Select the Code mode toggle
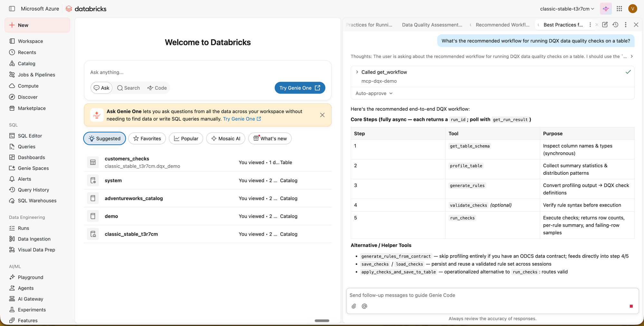 157,88
